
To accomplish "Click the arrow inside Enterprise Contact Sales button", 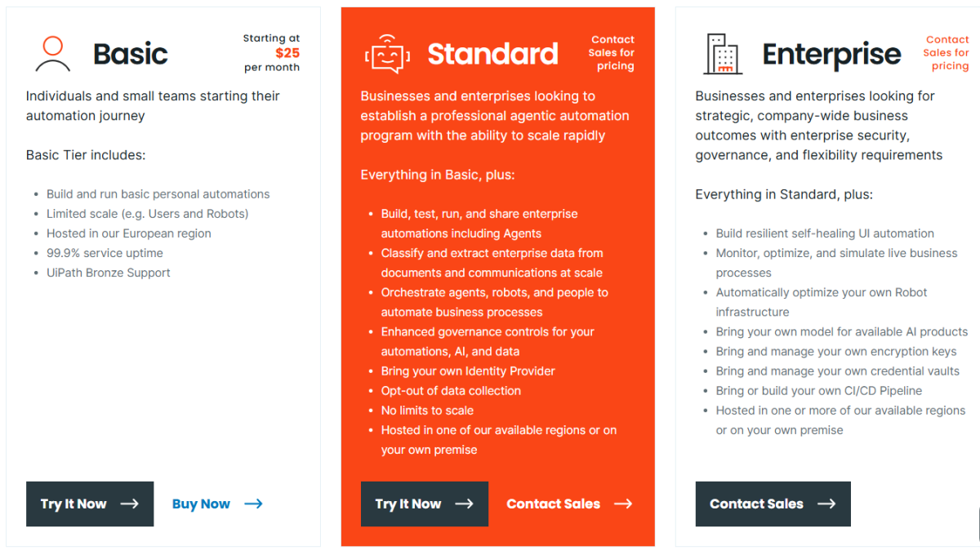I will click(826, 504).
